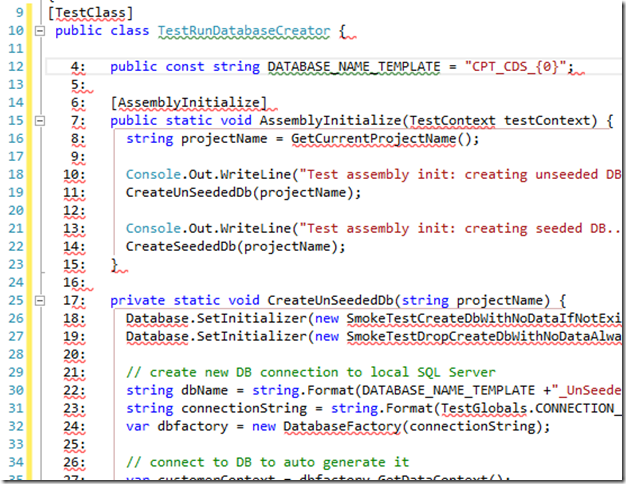
Task: Click CreateSeededDb(projectName) call on line 22
Action: coord(236,246)
